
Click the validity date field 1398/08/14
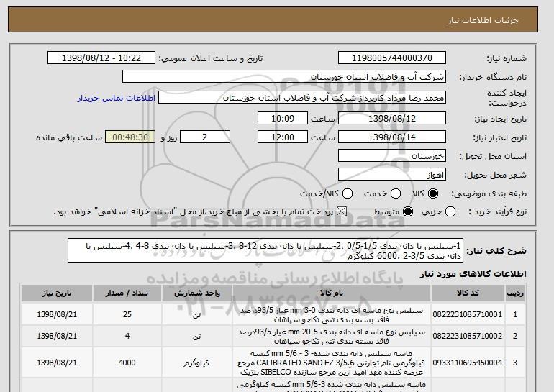(392, 137)
